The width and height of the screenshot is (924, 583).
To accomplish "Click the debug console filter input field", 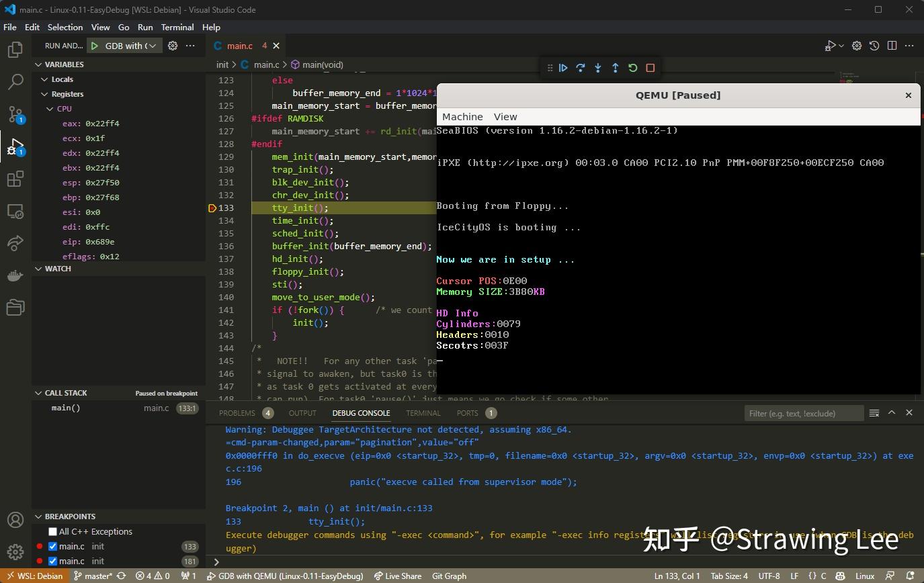I will click(803, 413).
